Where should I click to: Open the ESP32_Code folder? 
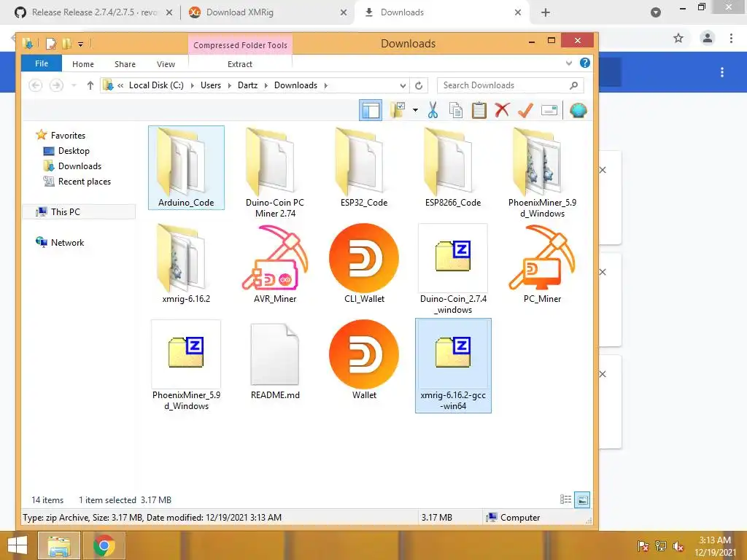pyautogui.click(x=364, y=168)
